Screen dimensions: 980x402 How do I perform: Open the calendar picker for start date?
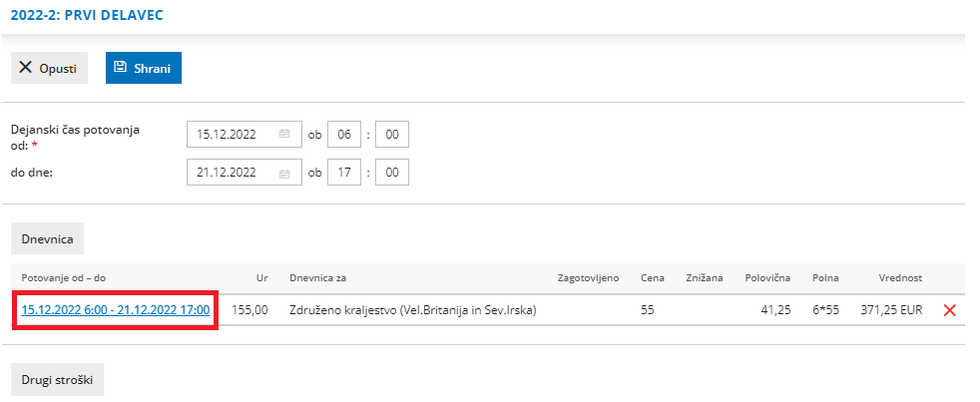pyautogui.click(x=284, y=134)
